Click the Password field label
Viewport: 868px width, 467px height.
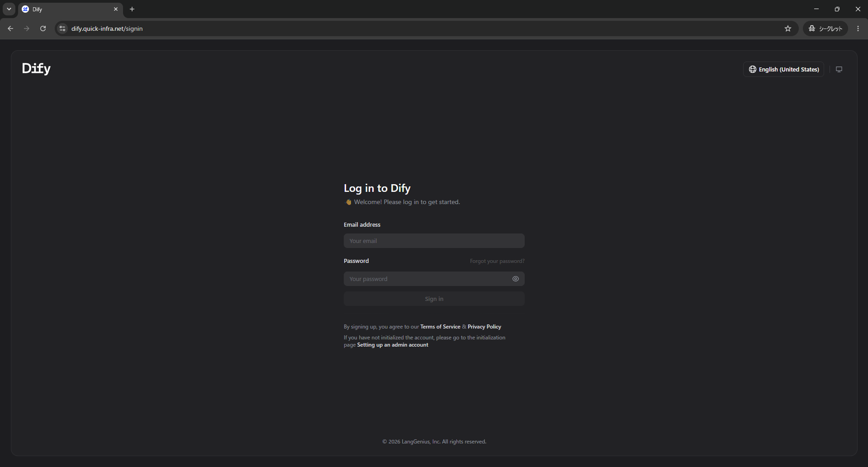[x=356, y=261]
